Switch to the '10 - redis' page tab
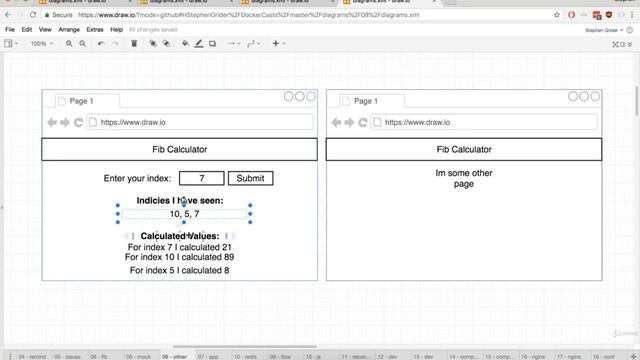Viewport: 640px width, 360px height. click(245, 356)
